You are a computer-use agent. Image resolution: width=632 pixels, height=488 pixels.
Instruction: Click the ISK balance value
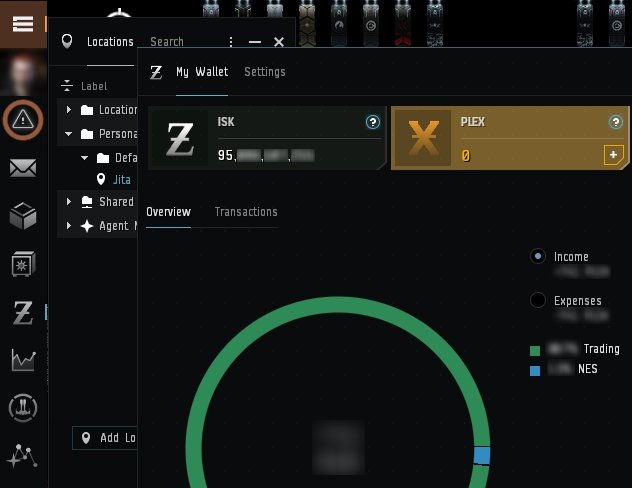pos(266,155)
